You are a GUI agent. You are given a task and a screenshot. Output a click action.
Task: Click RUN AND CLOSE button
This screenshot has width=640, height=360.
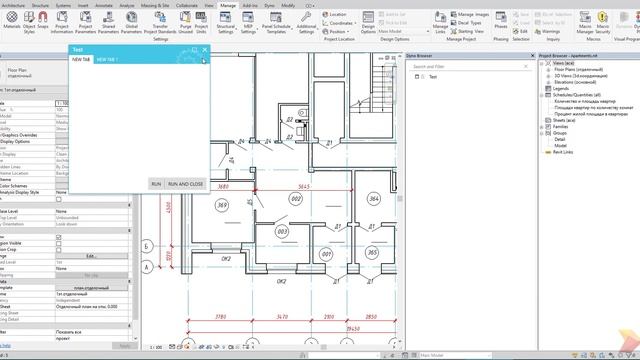coord(185,184)
